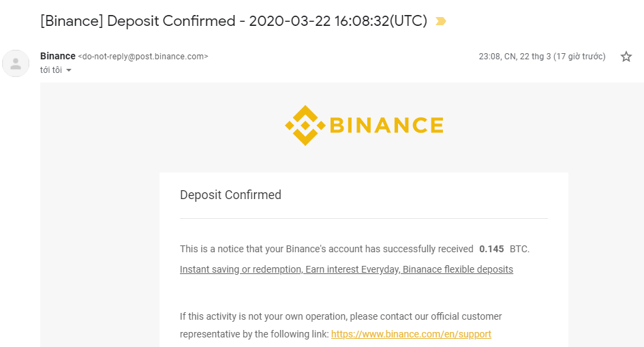Click the Binance diamond logo symbol
Viewport: 644px width, 347px height.
(305, 125)
